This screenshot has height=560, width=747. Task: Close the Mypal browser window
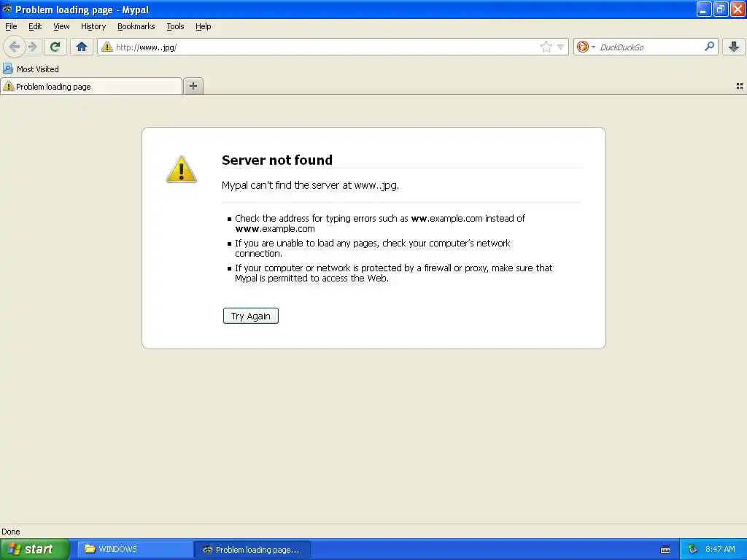tap(738, 9)
